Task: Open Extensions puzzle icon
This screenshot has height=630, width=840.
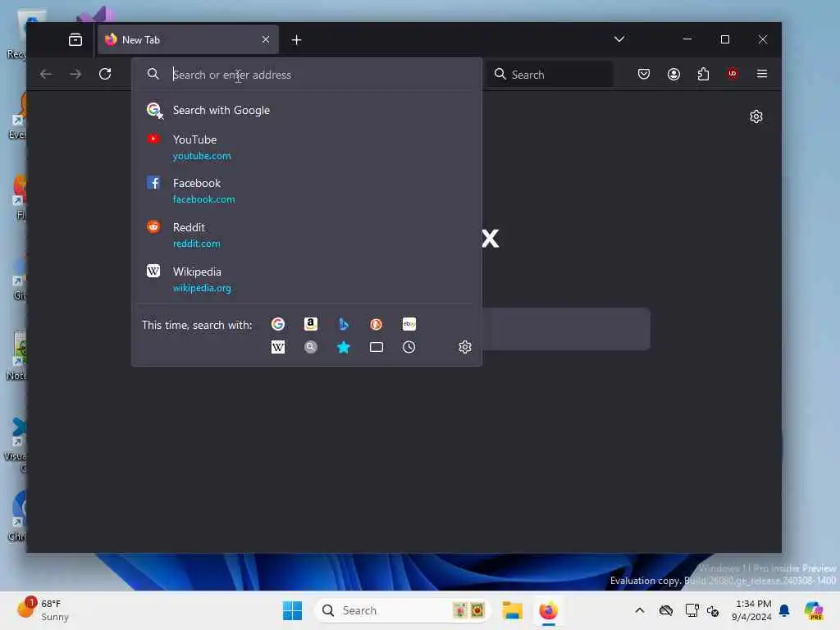Action: (x=703, y=74)
